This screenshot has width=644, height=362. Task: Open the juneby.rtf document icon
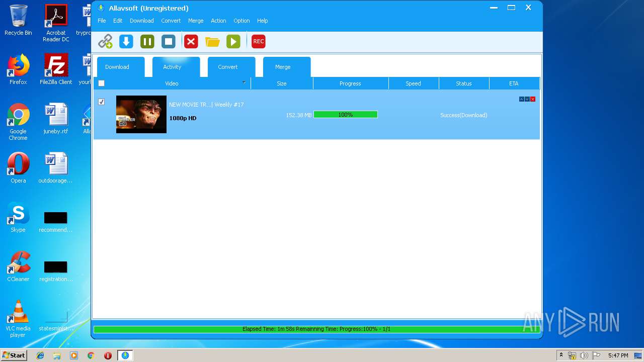click(x=56, y=119)
